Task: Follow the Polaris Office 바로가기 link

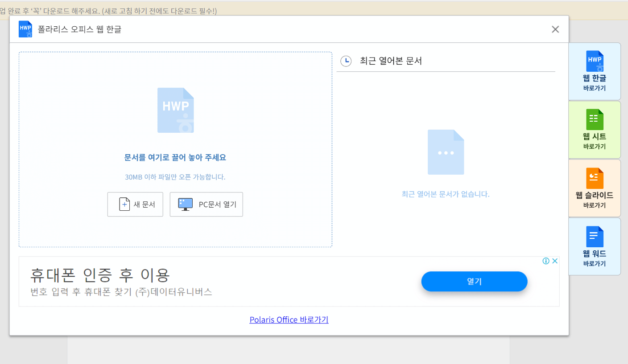Action: point(289,319)
